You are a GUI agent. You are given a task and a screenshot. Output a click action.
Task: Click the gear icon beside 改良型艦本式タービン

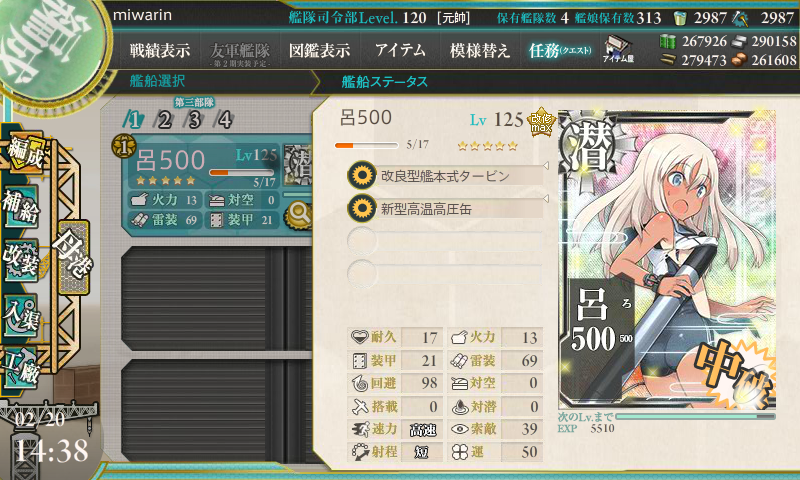click(362, 175)
